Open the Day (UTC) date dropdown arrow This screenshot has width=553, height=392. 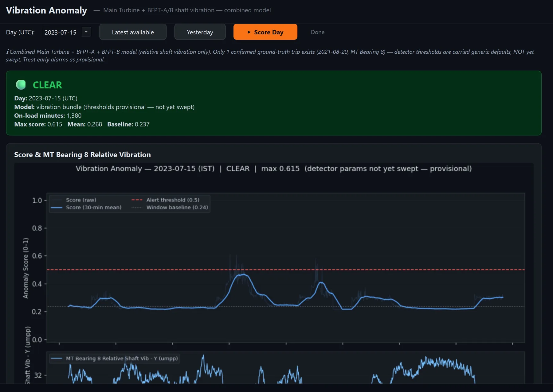coord(86,32)
